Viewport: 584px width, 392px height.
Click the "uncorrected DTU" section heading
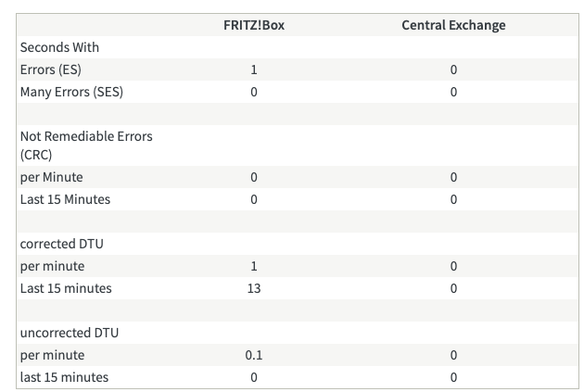pyautogui.click(x=70, y=333)
